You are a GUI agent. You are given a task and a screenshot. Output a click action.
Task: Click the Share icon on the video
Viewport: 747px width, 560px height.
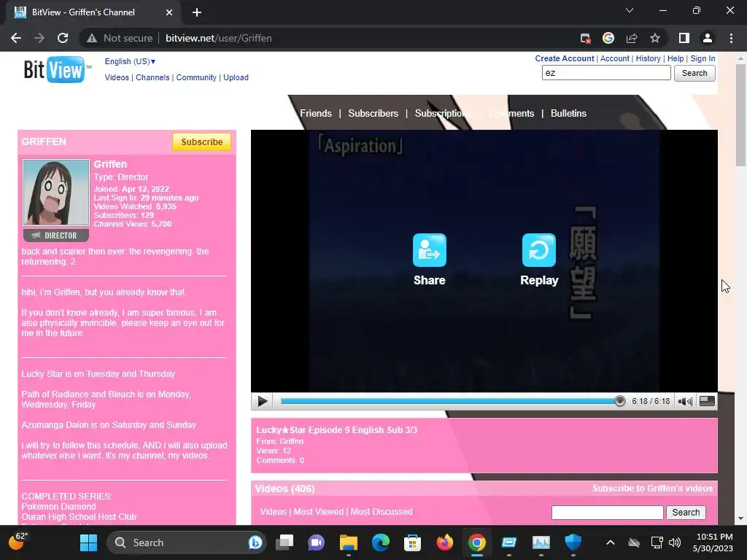(x=429, y=250)
